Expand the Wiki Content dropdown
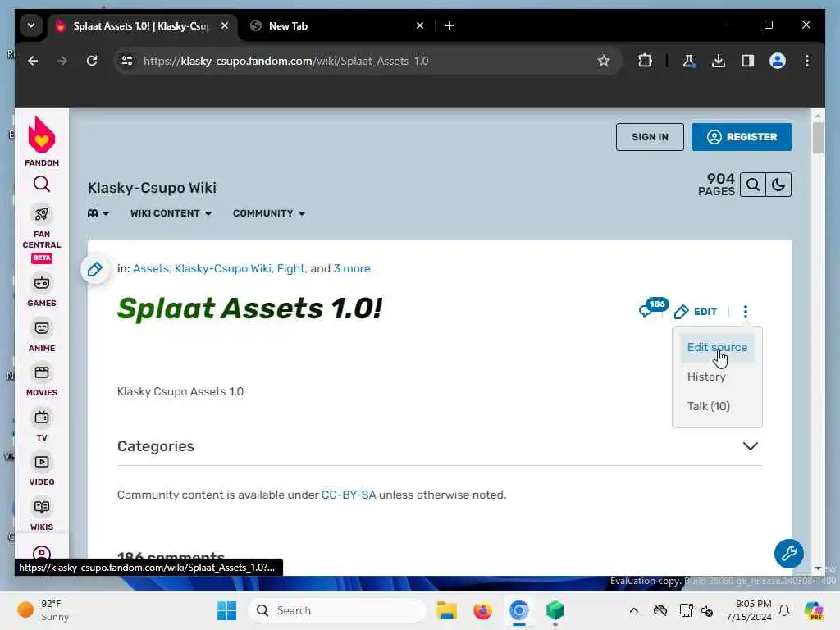The height and width of the screenshot is (630, 840). [171, 213]
